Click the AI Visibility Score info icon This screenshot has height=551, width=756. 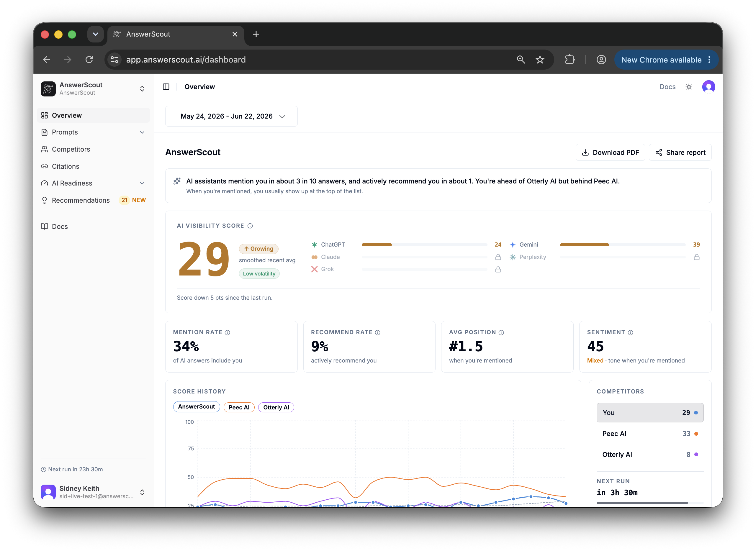coord(250,226)
